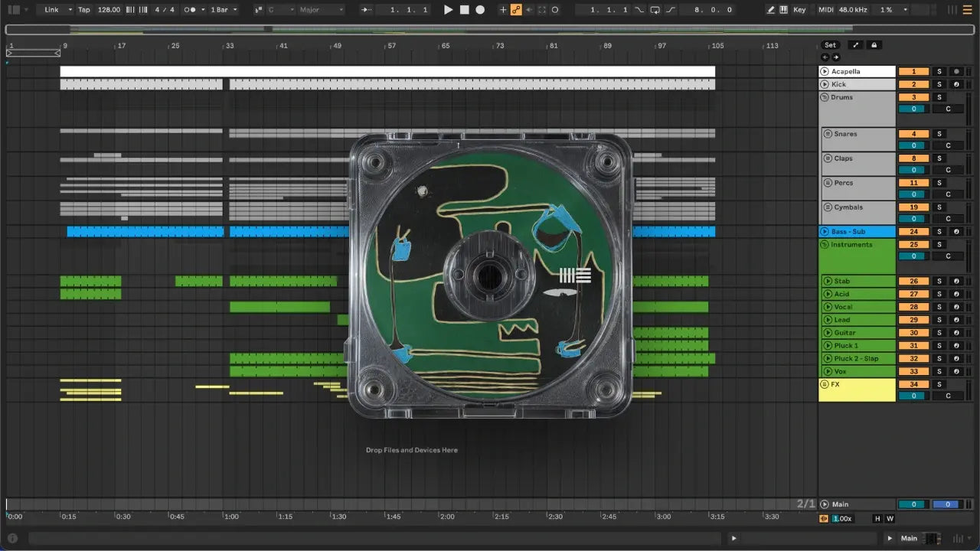Click the tempo nudge up icon

pos(142,10)
